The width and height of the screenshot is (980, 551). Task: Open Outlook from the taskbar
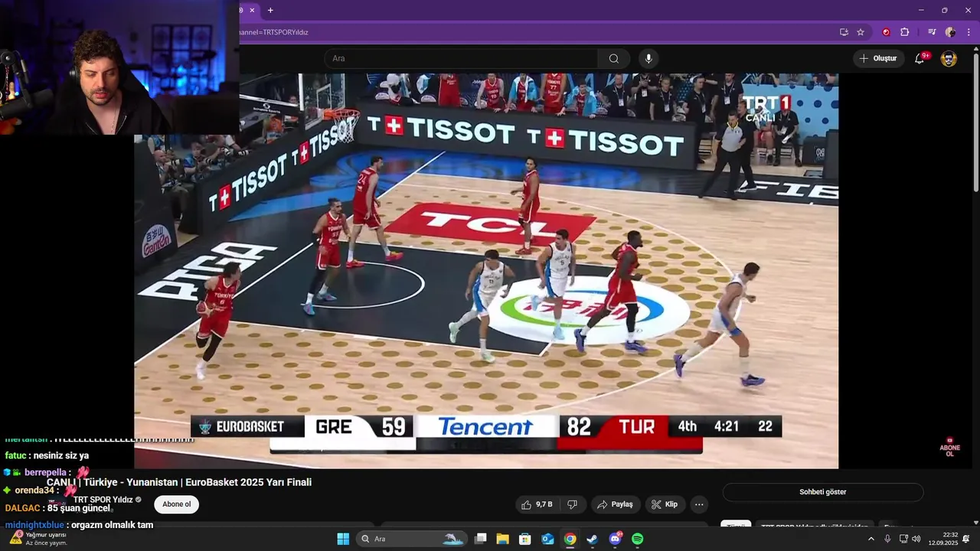[547, 539]
